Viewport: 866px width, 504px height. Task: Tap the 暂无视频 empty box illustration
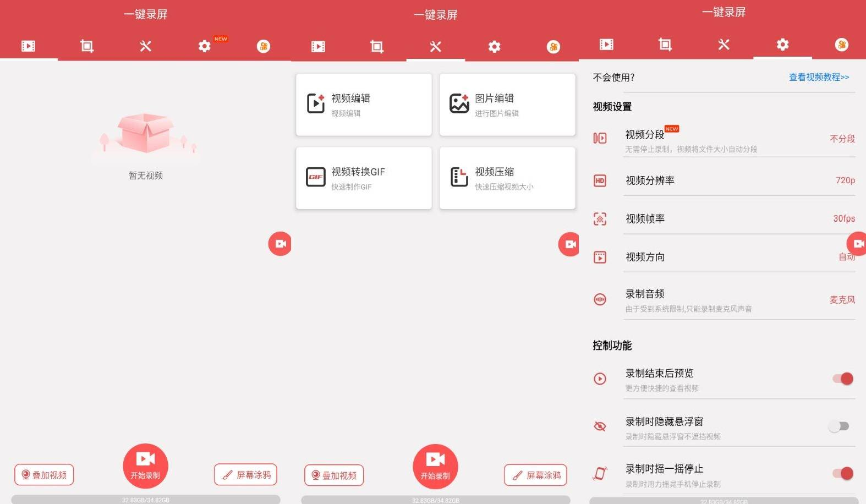pos(146,135)
